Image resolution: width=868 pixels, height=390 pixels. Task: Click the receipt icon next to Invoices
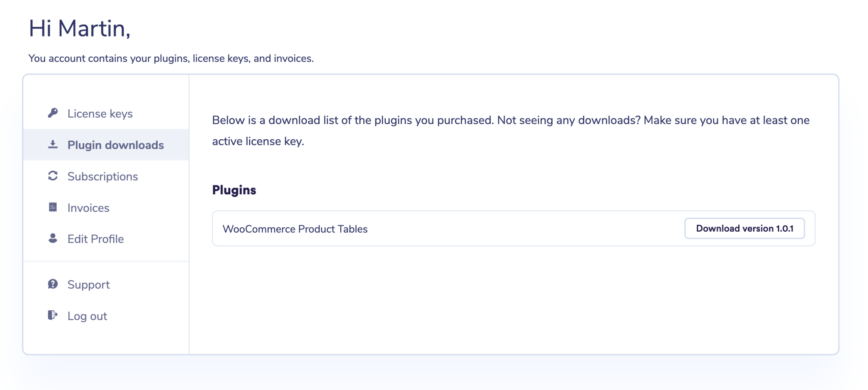click(52, 207)
